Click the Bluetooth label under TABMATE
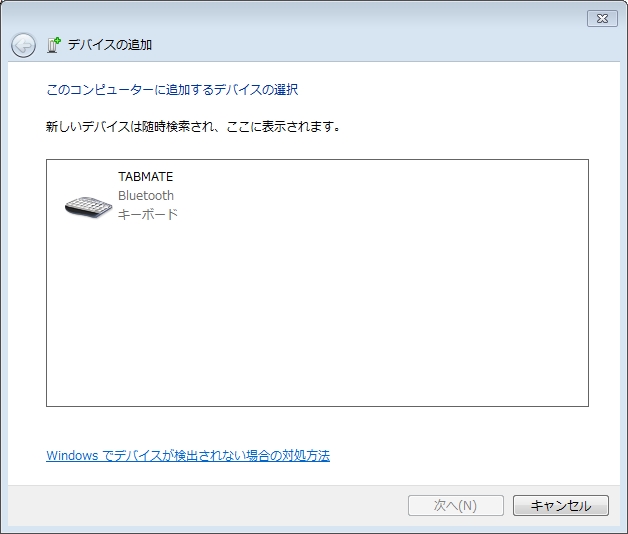Image resolution: width=628 pixels, height=534 pixels. point(146,196)
